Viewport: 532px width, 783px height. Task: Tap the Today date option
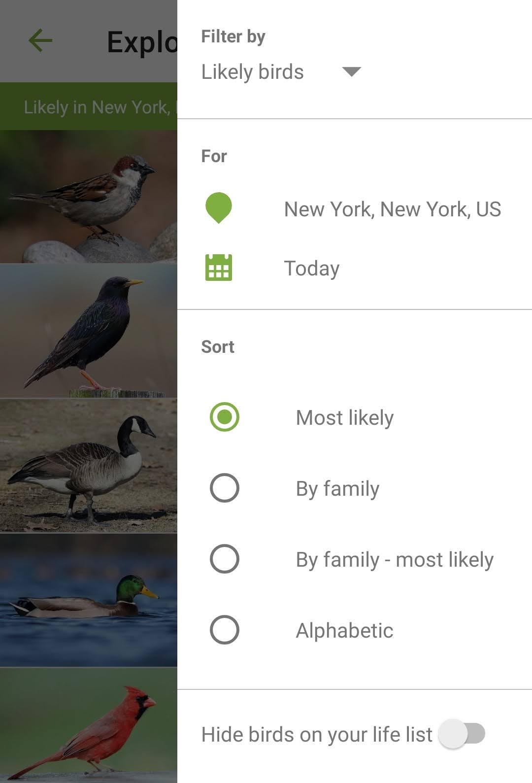click(x=312, y=269)
